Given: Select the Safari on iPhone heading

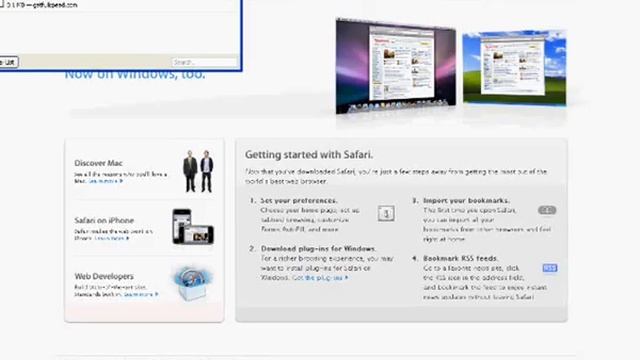Looking at the screenshot, I should tap(104, 220).
